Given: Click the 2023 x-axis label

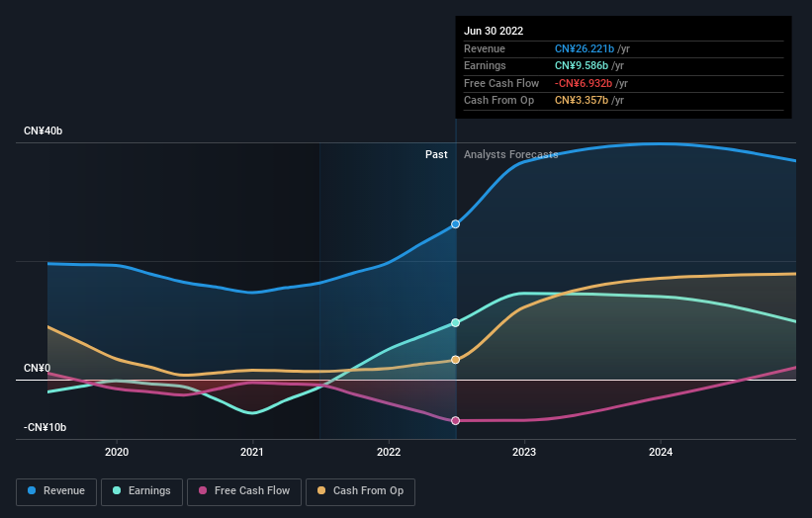Looking at the screenshot, I should tap(524, 452).
